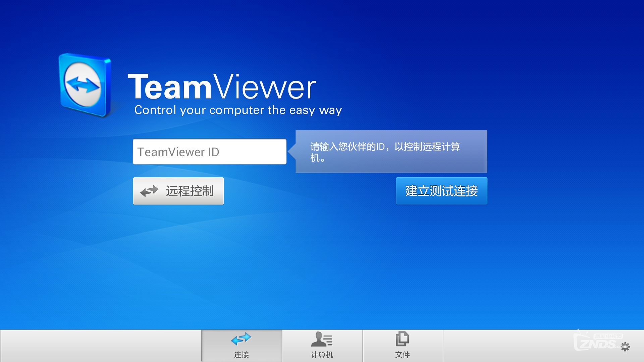Click the person-list icon above 计算机
Image resolution: width=644 pixels, height=362 pixels.
pos(322,339)
